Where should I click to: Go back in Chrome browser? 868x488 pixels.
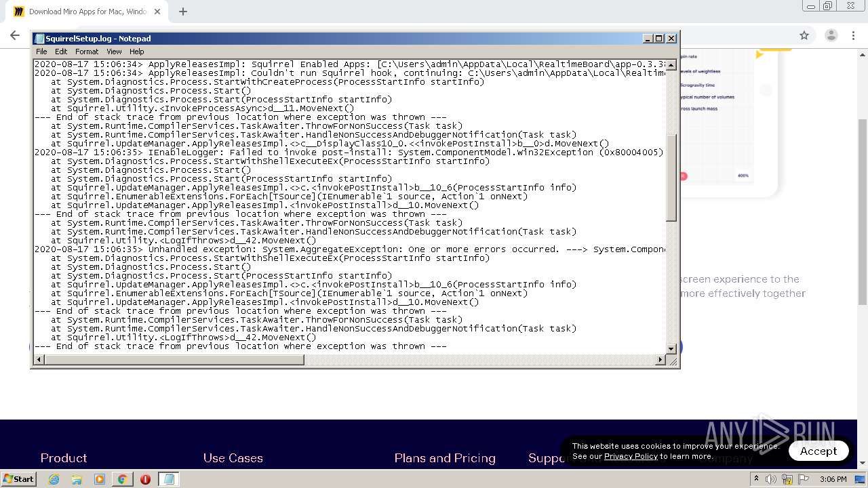tap(15, 35)
